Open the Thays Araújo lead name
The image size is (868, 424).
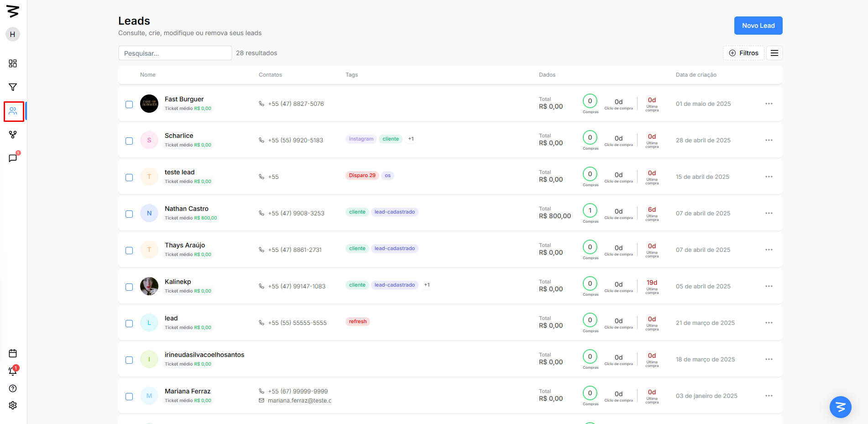tap(185, 245)
